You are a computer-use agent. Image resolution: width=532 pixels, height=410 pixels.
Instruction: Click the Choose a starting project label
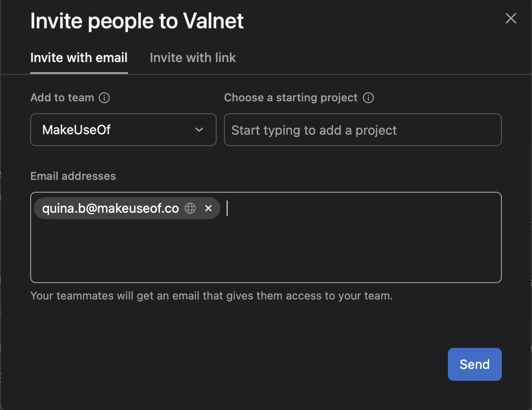click(x=291, y=98)
